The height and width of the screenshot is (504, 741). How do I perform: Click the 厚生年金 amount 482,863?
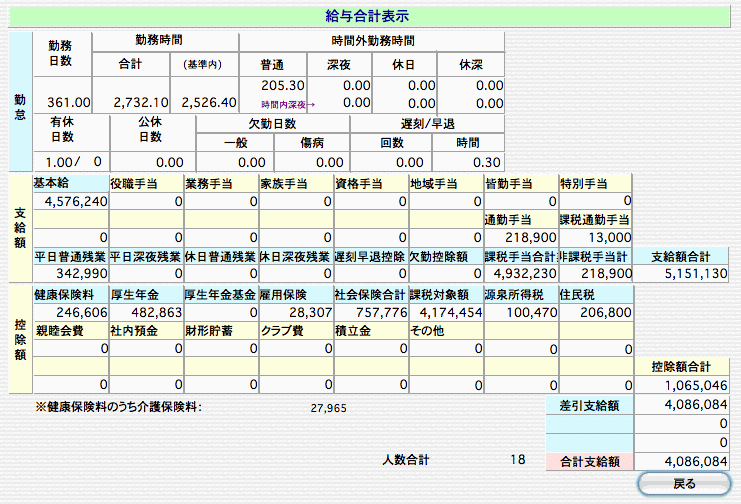pos(145,312)
